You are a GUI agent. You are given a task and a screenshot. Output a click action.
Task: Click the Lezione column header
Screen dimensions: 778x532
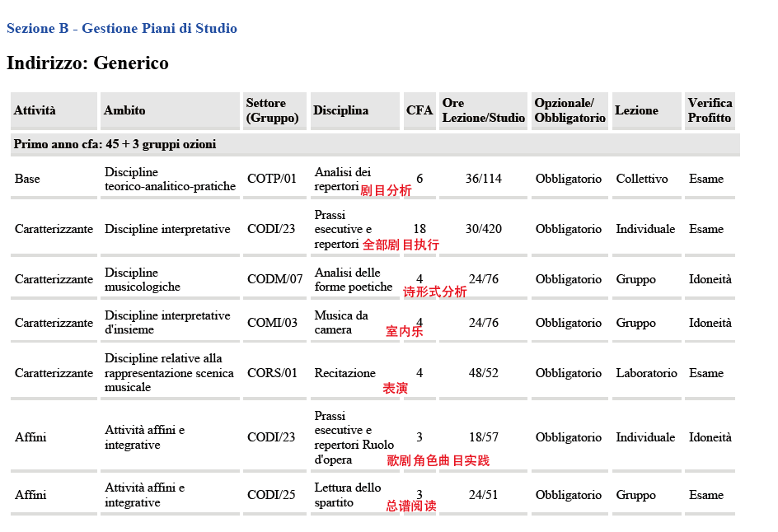tap(646, 110)
